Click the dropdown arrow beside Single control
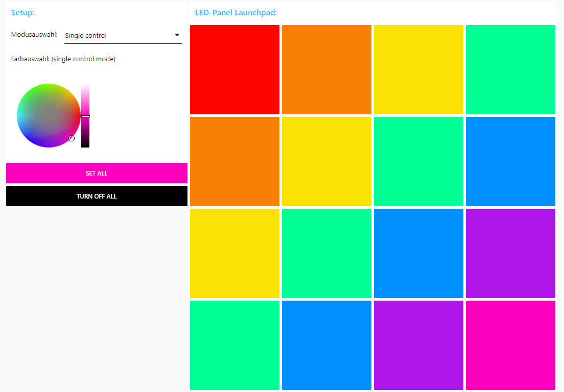The image size is (564, 392). click(177, 35)
